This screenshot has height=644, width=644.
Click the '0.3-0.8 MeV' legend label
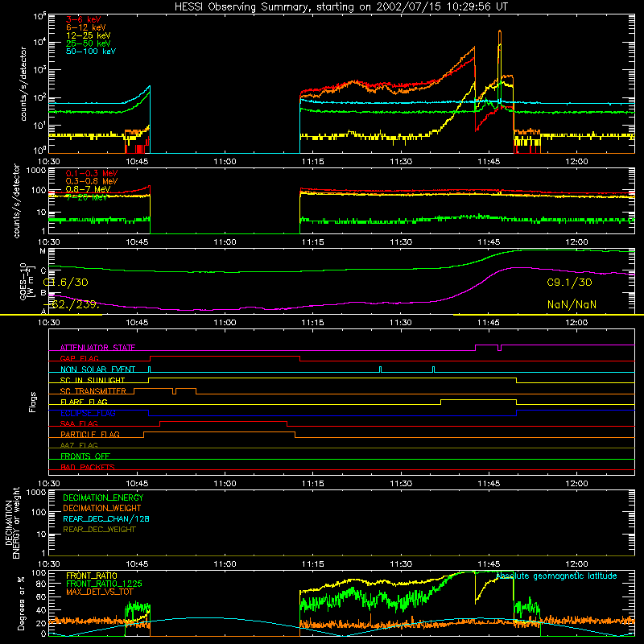[92, 181]
